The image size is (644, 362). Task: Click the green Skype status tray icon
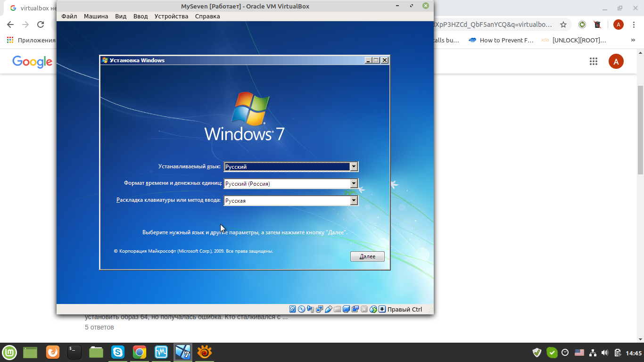552,353
